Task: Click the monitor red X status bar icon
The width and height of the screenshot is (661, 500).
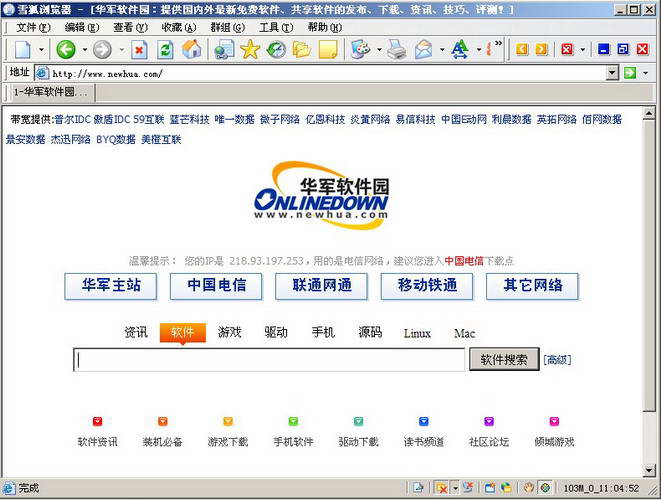Action: click(468, 488)
